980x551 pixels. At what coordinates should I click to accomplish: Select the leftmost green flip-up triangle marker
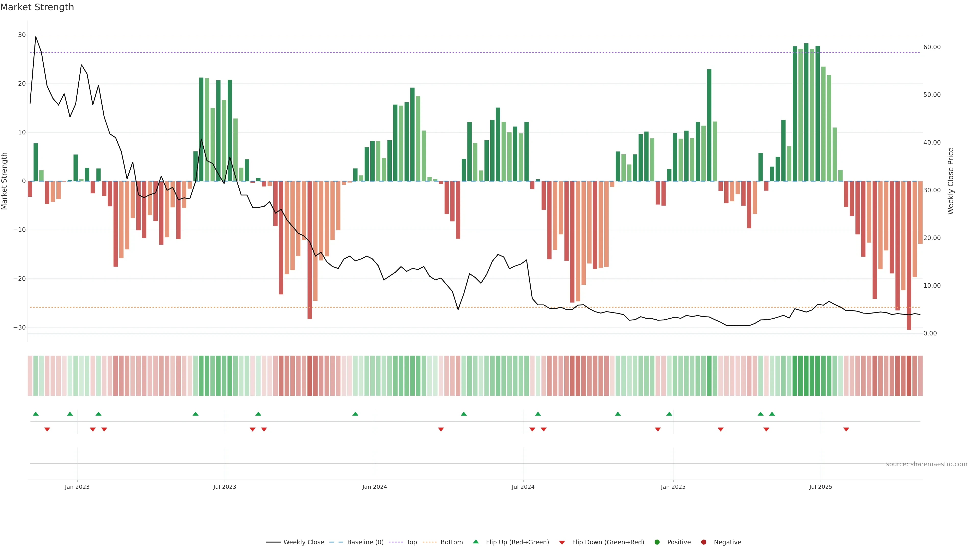coord(36,414)
